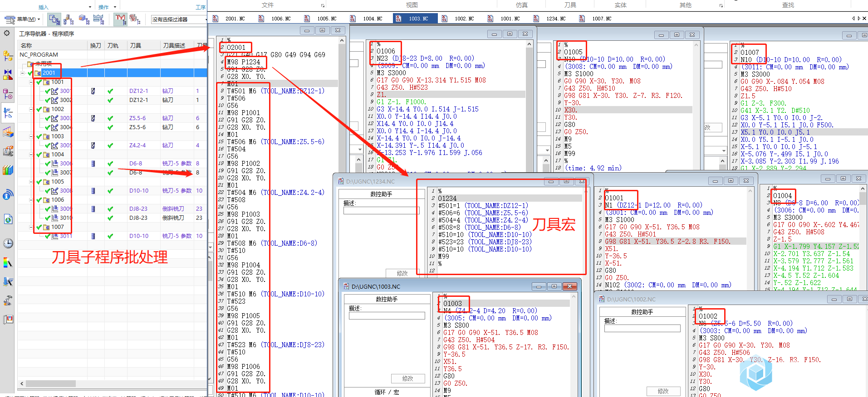Viewport: 868px width, 397px height.
Task: Open the blue info web icon
Action: pyautogui.click(x=8, y=195)
